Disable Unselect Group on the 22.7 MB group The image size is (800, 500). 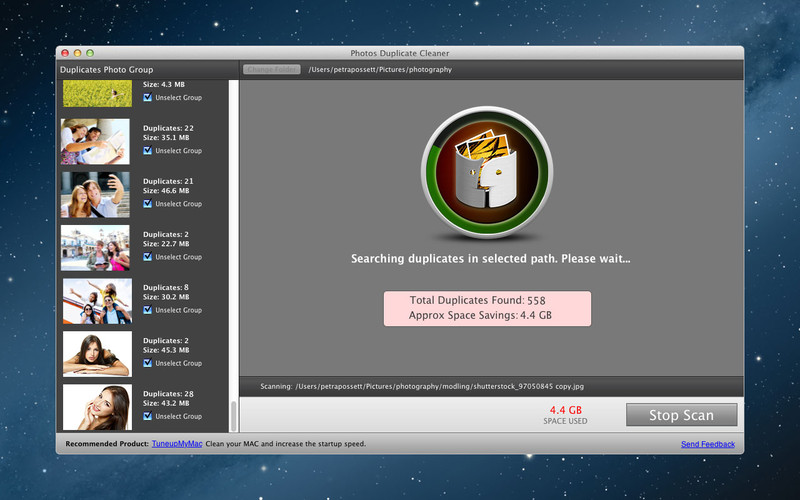tap(148, 257)
